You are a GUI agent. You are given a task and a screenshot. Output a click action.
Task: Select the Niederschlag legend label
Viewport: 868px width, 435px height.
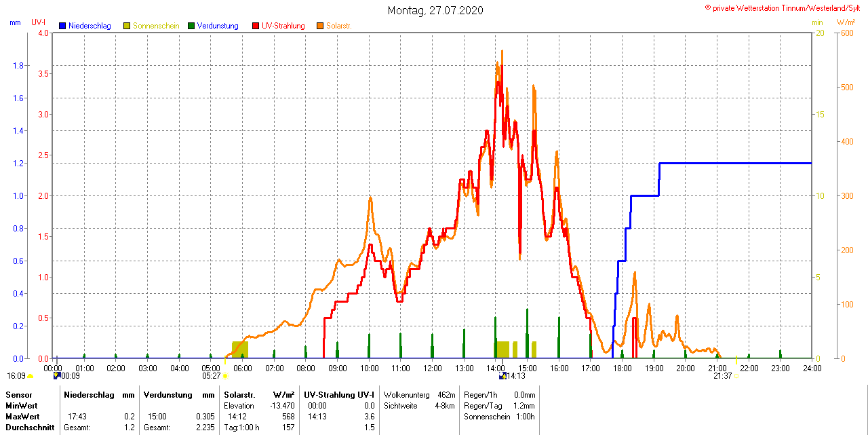90,26
